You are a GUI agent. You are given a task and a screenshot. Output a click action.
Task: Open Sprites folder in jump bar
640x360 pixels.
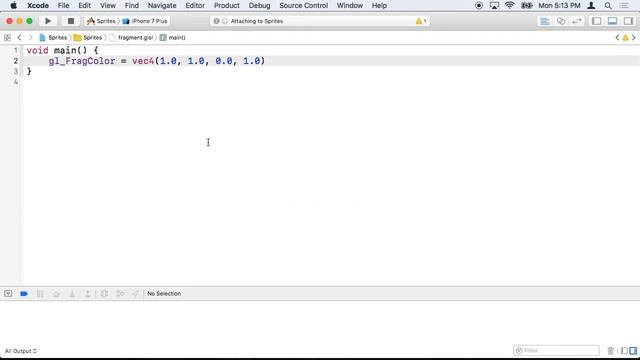tap(88, 38)
